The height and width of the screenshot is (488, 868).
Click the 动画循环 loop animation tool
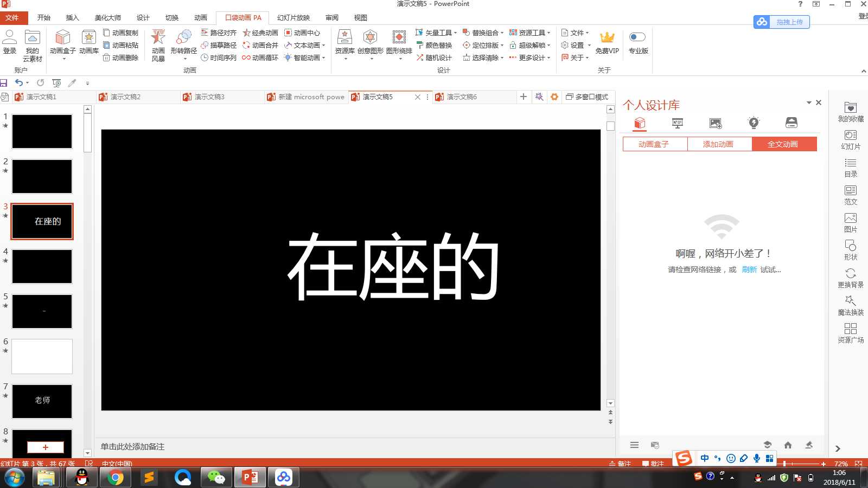pyautogui.click(x=260, y=57)
